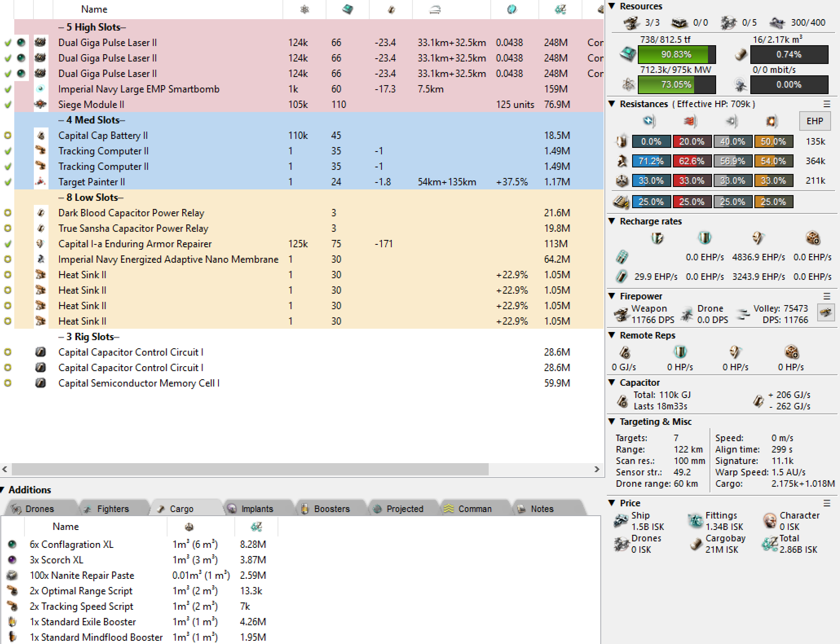Click the Capital Cap Battery II icon
Viewport: 840px width, 644px height.
coord(40,135)
